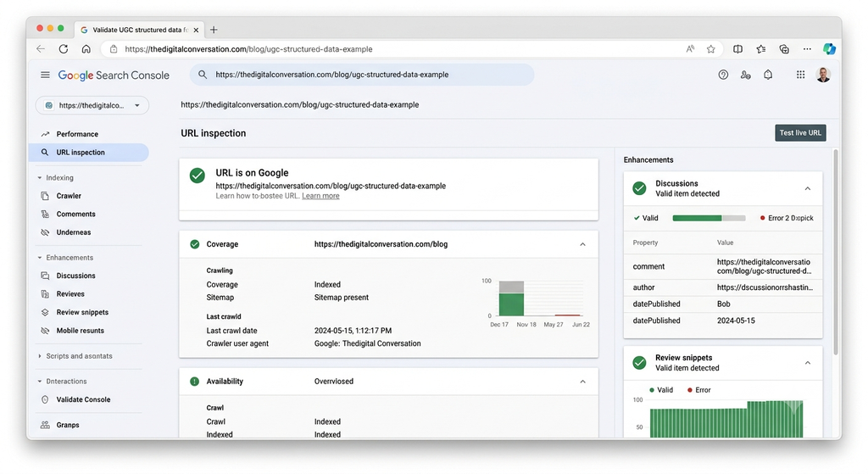The height and width of the screenshot is (474, 868).
Task: Open the Copilot sidebar icon
Action: click(x=829, y=48)
